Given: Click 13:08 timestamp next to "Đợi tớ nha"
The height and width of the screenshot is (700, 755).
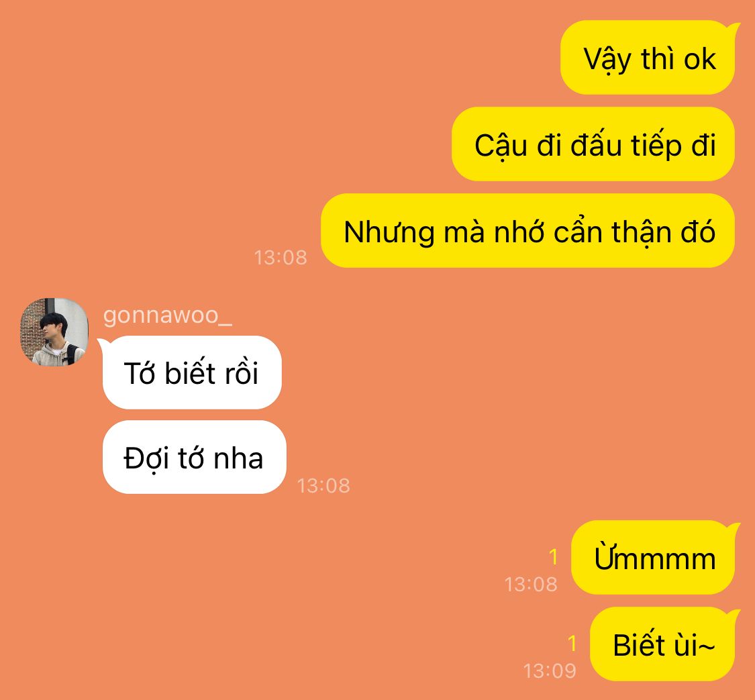Looking at the screenshot, I should [x=323, y=485].
